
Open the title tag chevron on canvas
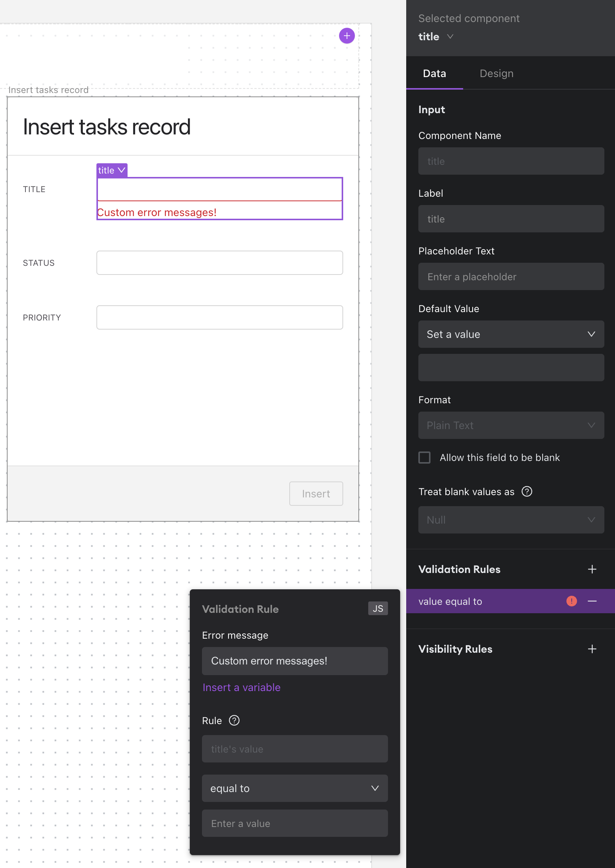point(121,170)
